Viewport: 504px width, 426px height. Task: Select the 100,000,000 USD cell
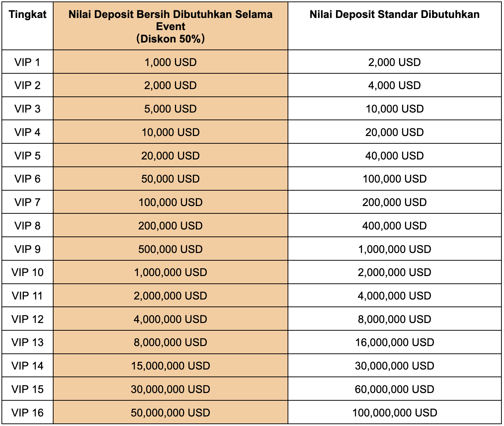pos(394,413)
